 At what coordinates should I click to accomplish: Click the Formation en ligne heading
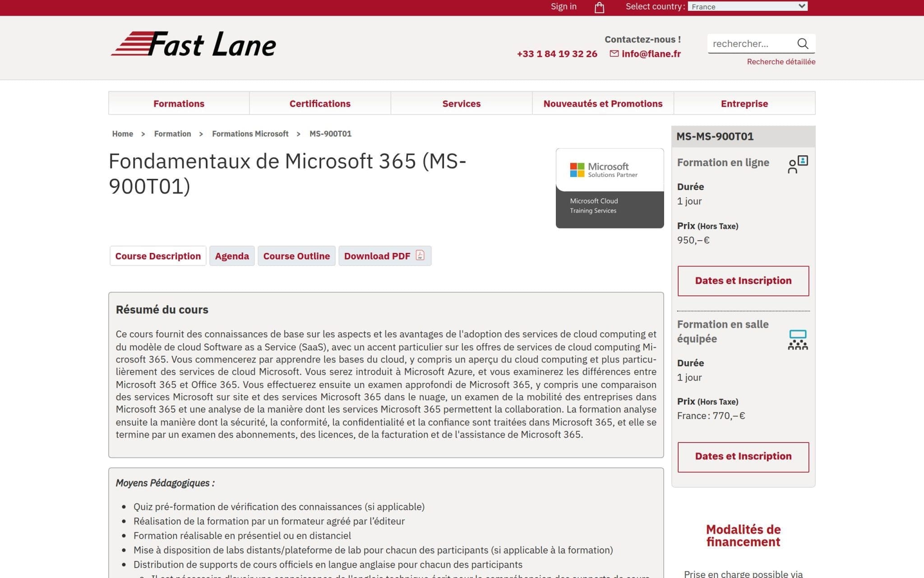pyautogui.click(x=723, y=163)
